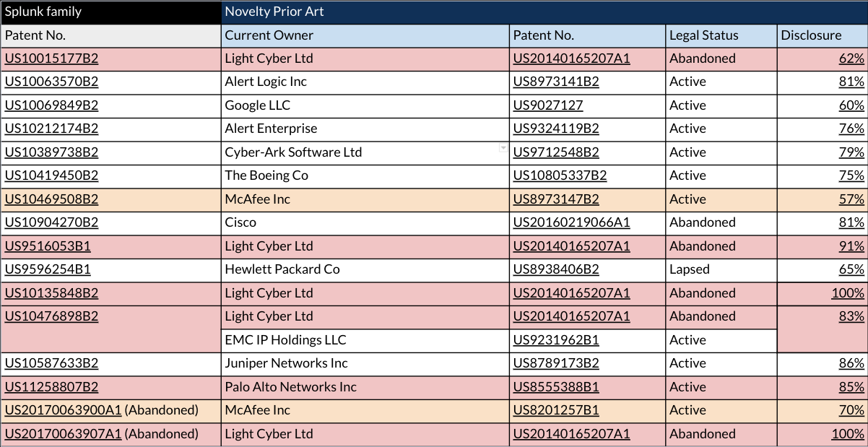Viewport: 868px width, 447px height.
Task: Open Google's patent US9027127 link
Action: pyautogui.click(x=548, y=105)
